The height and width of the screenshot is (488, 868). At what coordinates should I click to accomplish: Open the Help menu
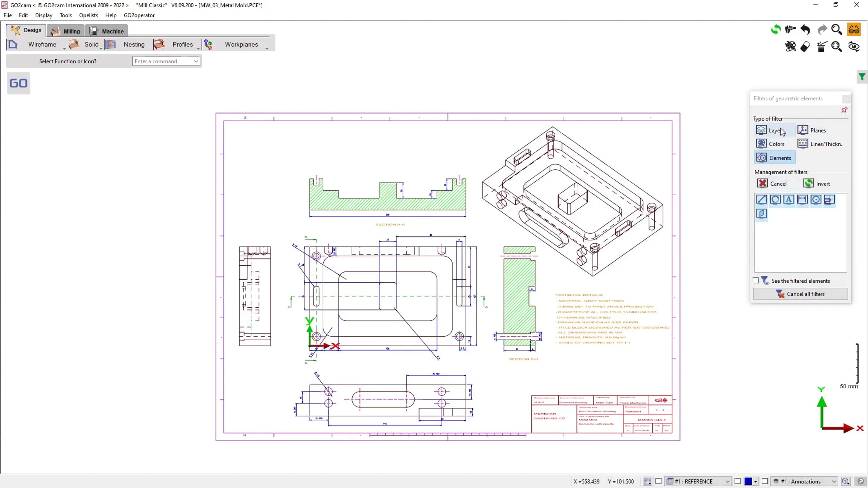click(111, 15)
